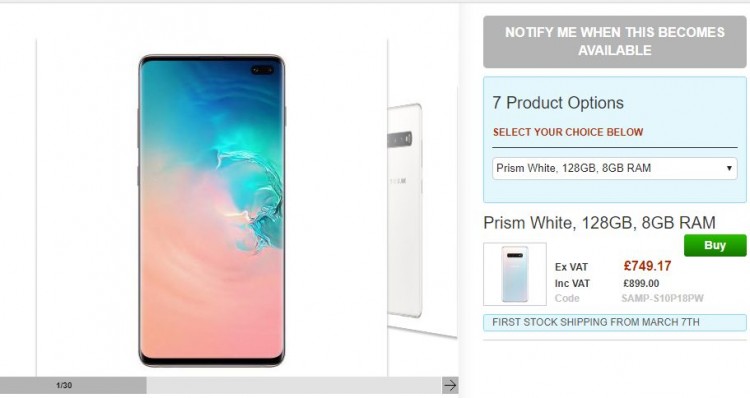750x398 pixels.
Task: Click the £749.17 ex VAT price
Action: 647,266
